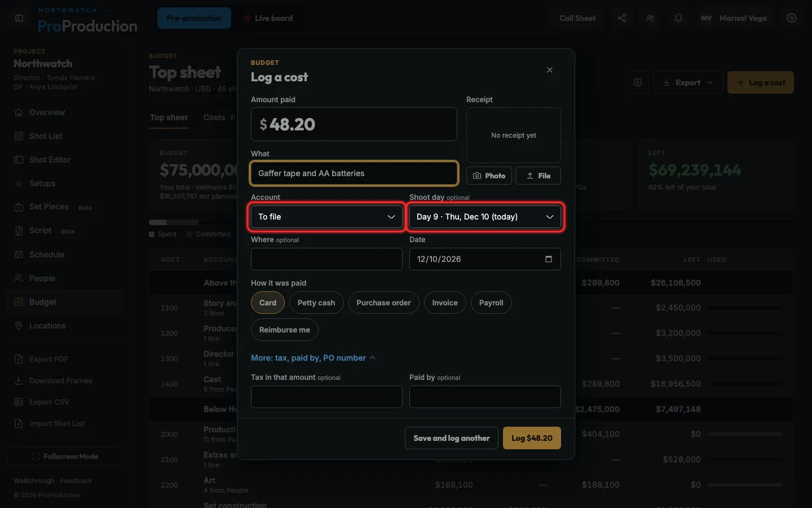Image resolution: width=812 pixels, height=508 pixels.
Task: Click the sidebar collapse icon
Action: (19, 18)
